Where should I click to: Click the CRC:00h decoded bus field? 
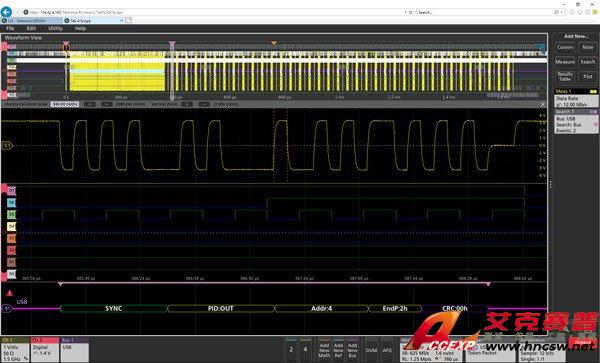point(455,308)
